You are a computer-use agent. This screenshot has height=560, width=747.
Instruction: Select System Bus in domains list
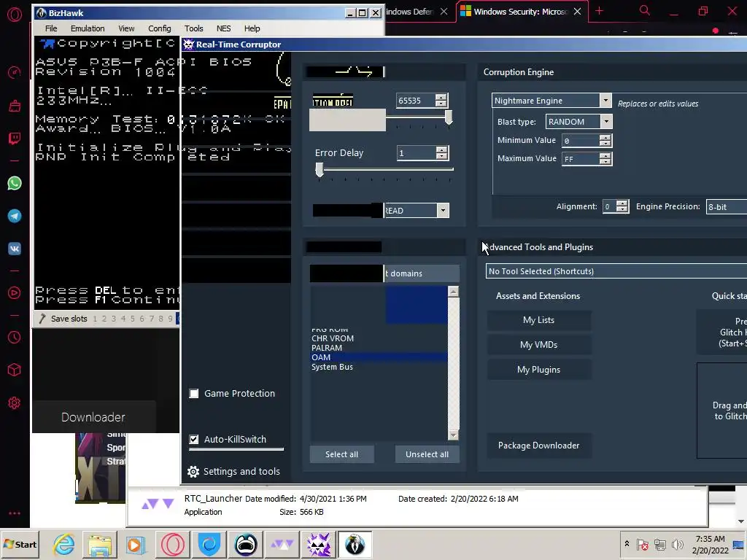point(379,367)
